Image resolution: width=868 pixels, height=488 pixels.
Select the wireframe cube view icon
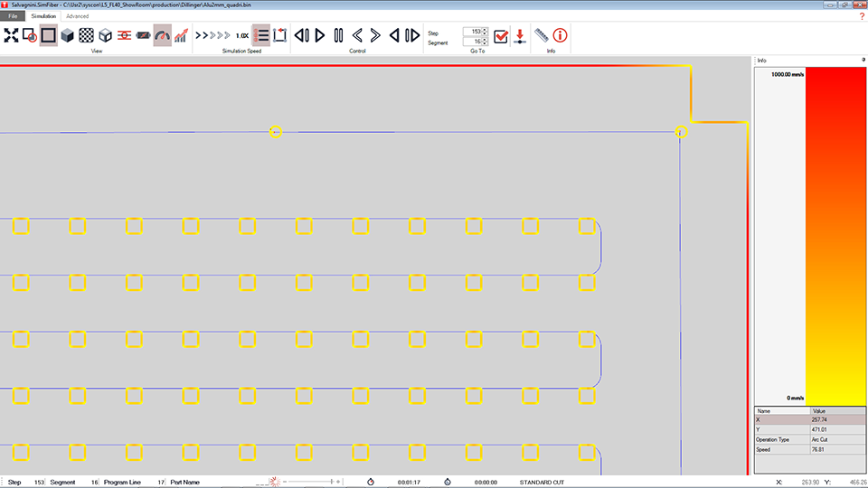[105, 35]
